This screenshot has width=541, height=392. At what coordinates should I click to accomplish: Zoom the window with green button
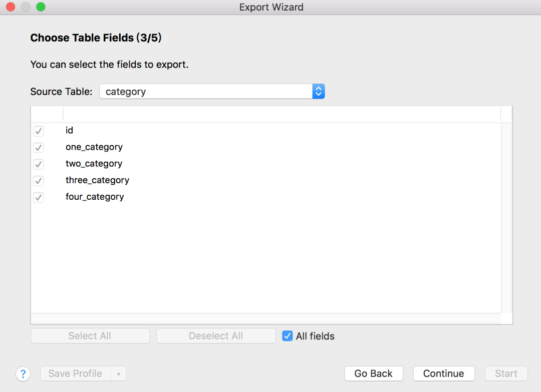point(41,7)
